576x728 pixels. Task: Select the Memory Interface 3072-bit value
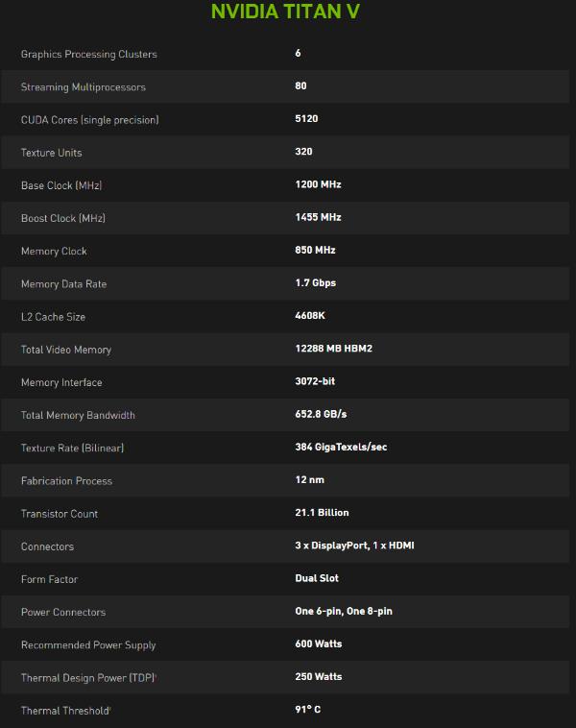315,381
